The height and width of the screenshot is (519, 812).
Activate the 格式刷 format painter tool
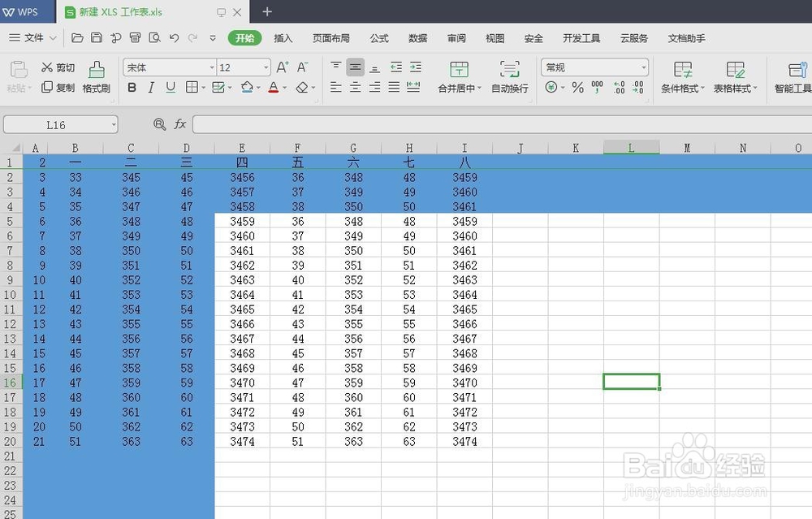pos(96,77)
